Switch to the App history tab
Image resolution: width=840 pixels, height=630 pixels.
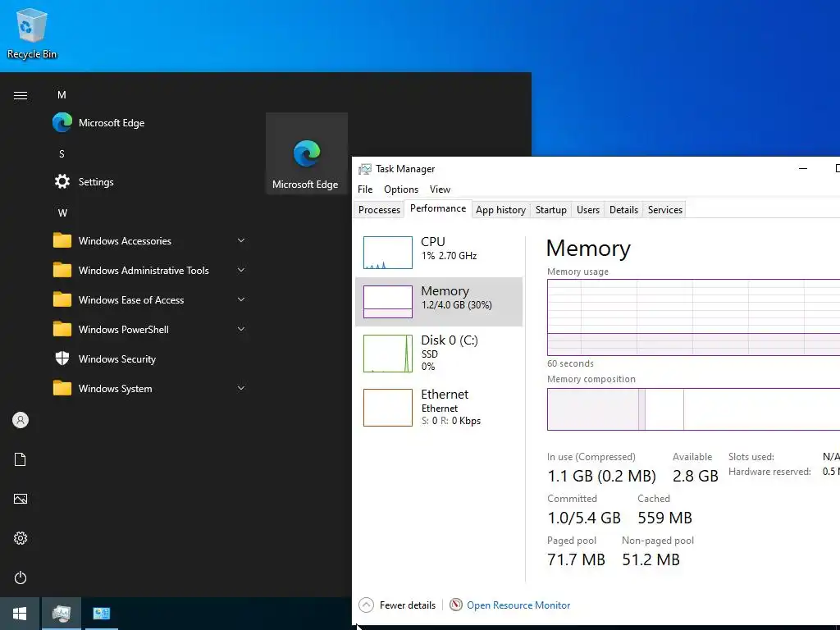tap(500, 209)
